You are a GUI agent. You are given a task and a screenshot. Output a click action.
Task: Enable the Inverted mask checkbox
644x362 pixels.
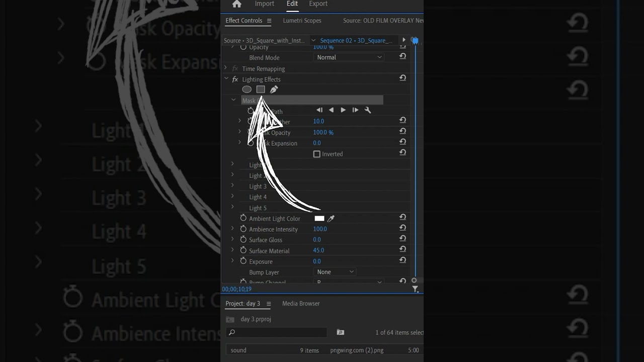tap(316, 154)
